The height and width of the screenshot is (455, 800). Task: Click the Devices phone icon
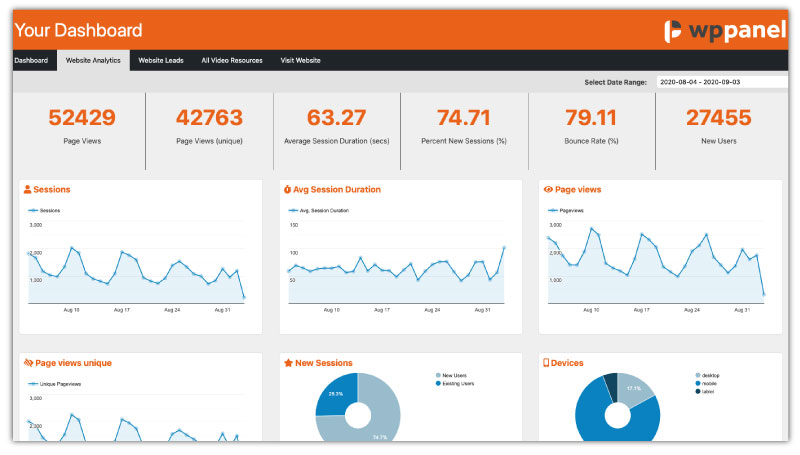coord(546,363)
